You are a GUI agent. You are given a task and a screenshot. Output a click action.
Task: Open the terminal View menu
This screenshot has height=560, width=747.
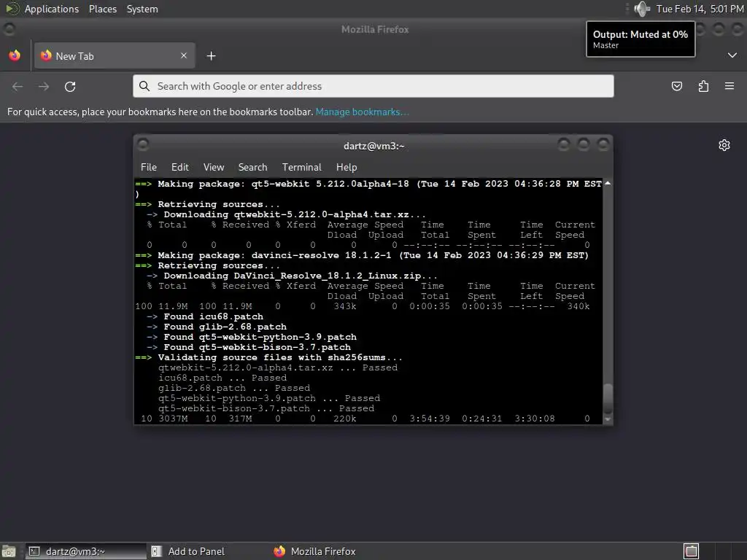click(x=214, y=167)
